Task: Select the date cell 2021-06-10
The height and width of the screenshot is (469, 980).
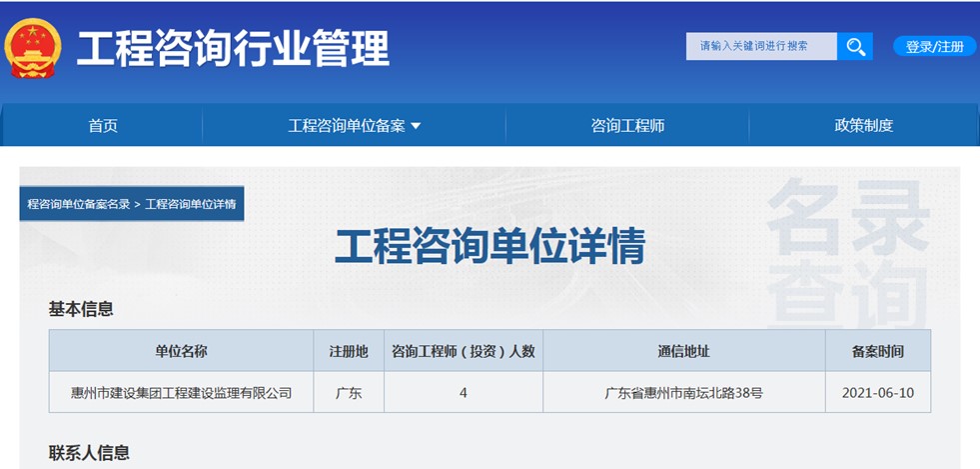Action: coord(878,393)
